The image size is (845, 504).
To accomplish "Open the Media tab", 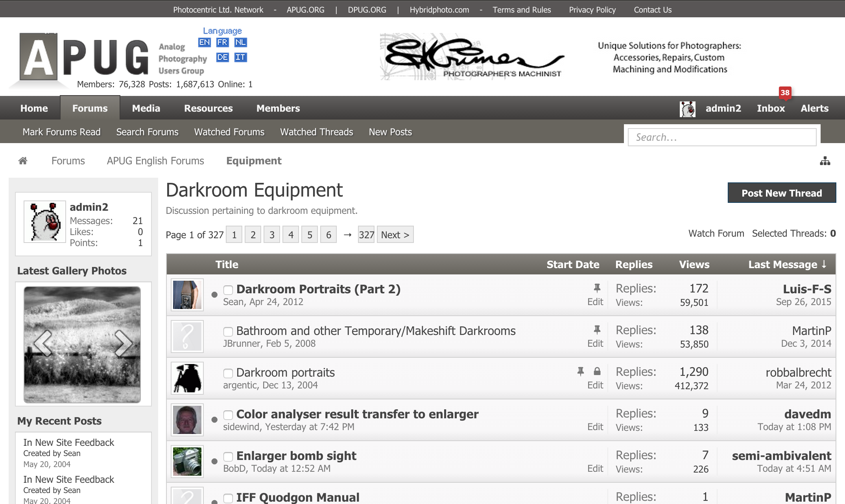I will pos(146,108).
